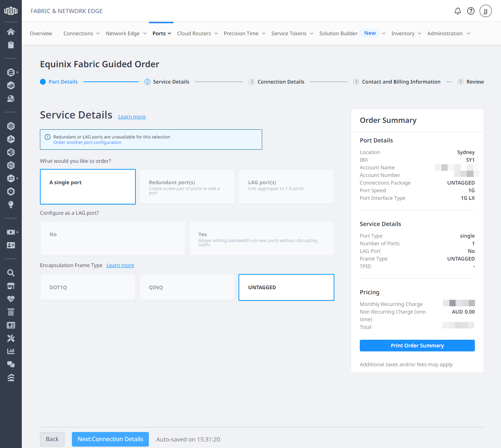Open the lightbulb icon in the sidebar
Image resolution: width=501 pixels, height=448 pixels.
[11, 205]
